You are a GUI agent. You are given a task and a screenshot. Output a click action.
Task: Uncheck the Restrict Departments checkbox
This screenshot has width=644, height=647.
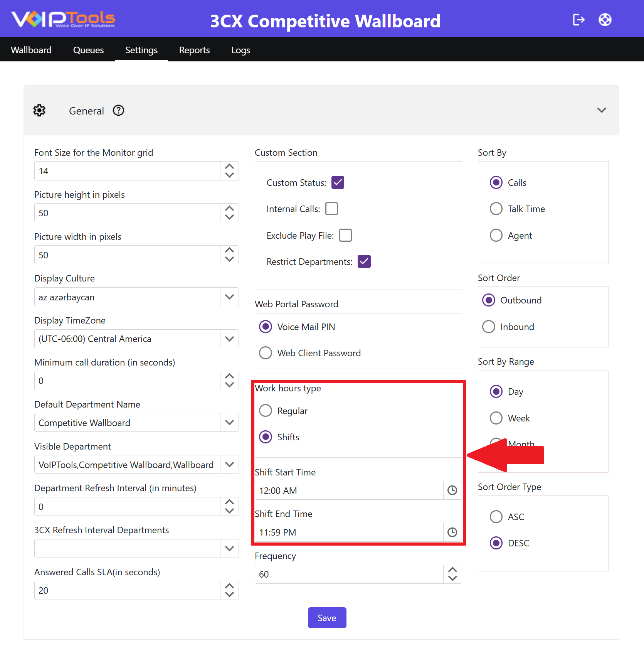[x=364, y=261]
